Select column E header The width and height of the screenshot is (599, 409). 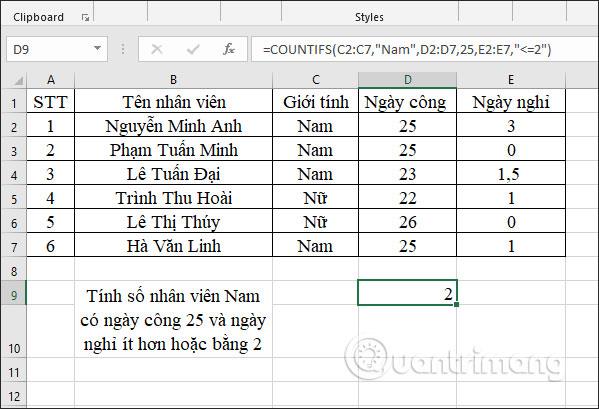coord(511,80)
